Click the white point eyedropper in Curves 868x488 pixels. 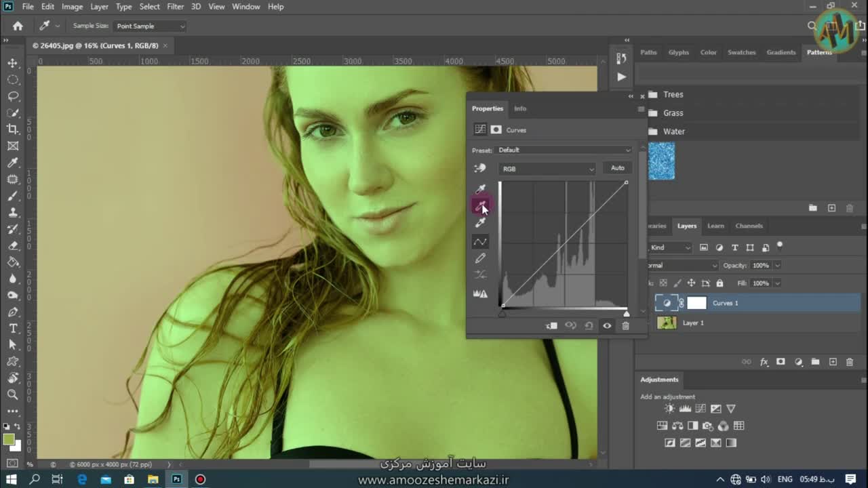tap(480, 223)
